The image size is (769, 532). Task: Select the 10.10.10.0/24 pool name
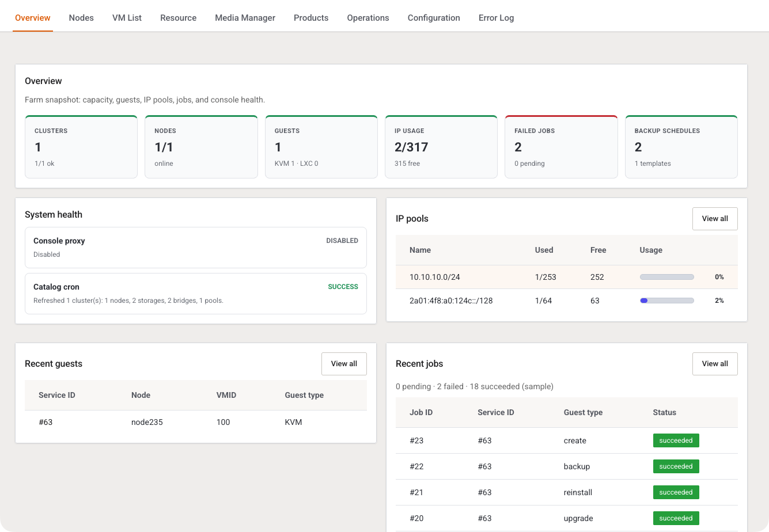point(435,277)
